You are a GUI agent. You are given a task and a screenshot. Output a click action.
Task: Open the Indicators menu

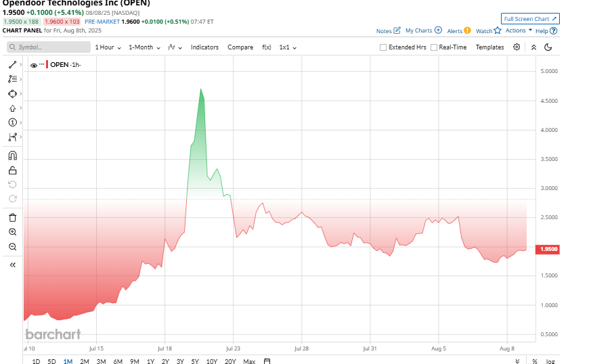(204, 47)
